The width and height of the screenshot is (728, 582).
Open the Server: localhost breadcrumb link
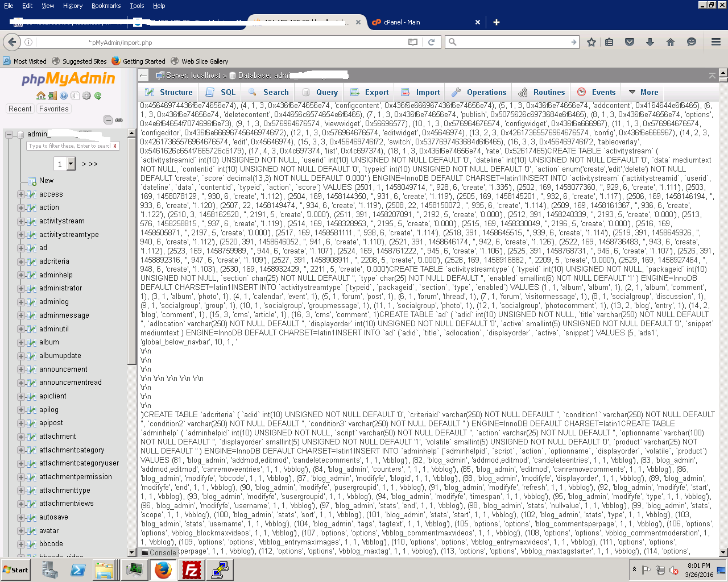tap(193, 76)
